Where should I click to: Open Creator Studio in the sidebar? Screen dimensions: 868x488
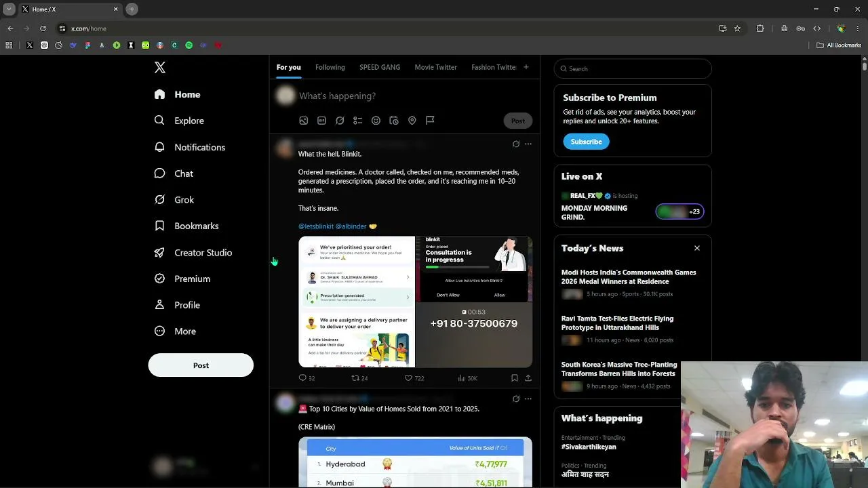point(193,252)
